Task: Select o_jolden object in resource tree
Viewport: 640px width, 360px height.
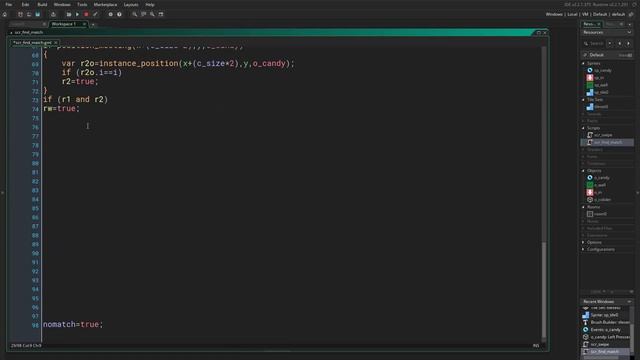Action: (602, 200)
